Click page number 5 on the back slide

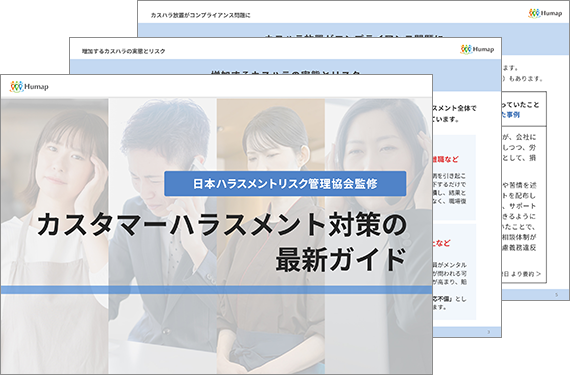click(x=556, y=295)
